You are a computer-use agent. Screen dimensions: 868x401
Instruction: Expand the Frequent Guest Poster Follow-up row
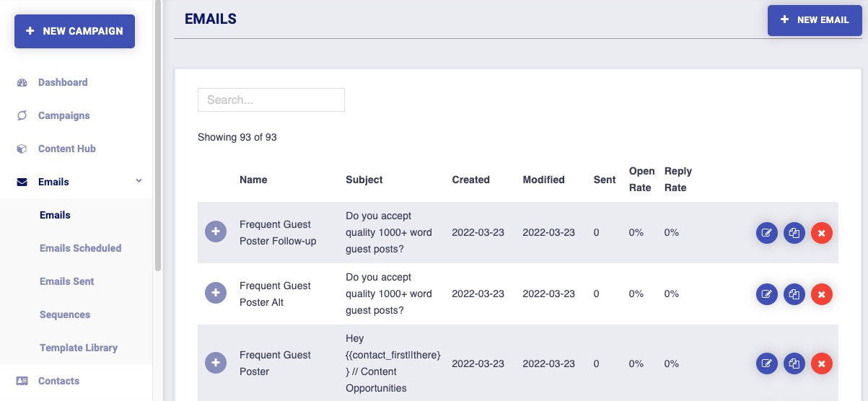[x=216, y=232]
